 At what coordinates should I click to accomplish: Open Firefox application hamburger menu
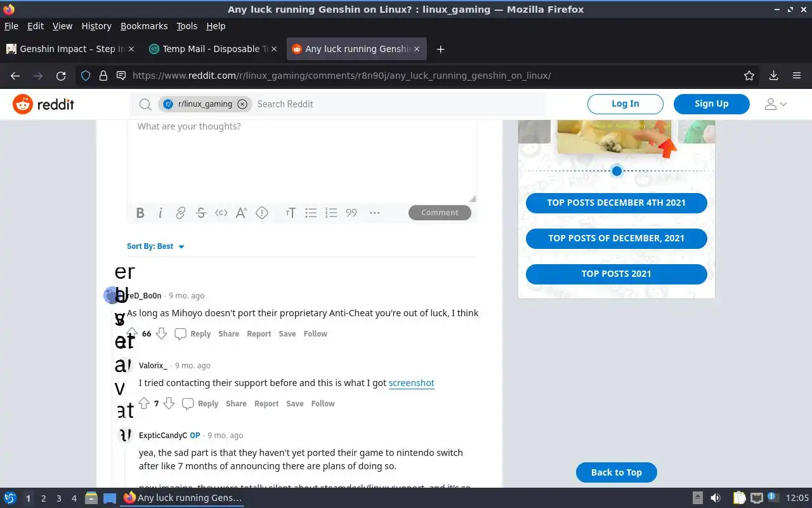pyautogui.click(x=797, y=76)
